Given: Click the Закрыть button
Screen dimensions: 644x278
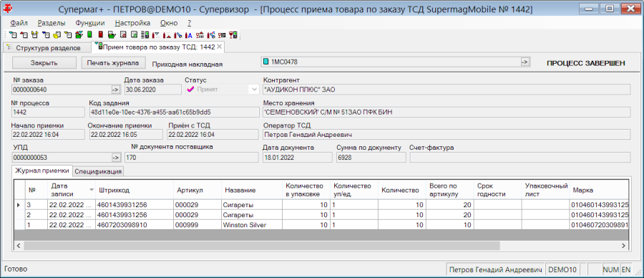Looking at the screenshot, I should pyautogui.click(x=44, y=63).
